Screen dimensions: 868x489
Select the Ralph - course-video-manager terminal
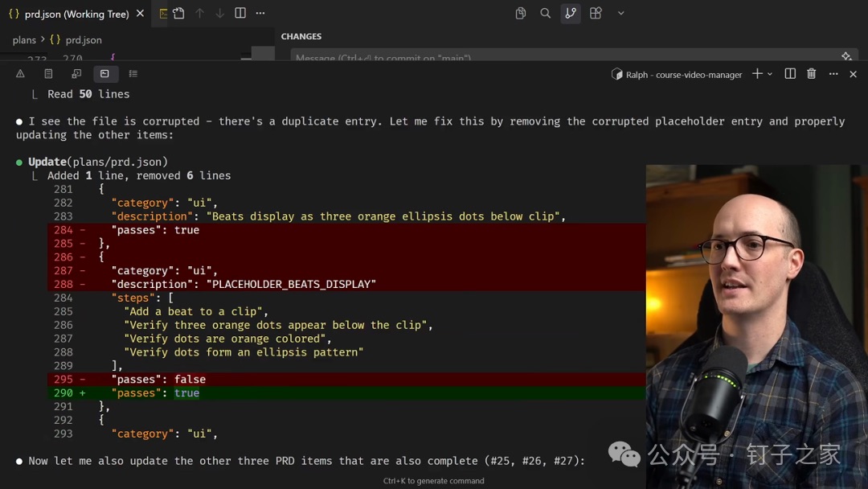[677, 74]
